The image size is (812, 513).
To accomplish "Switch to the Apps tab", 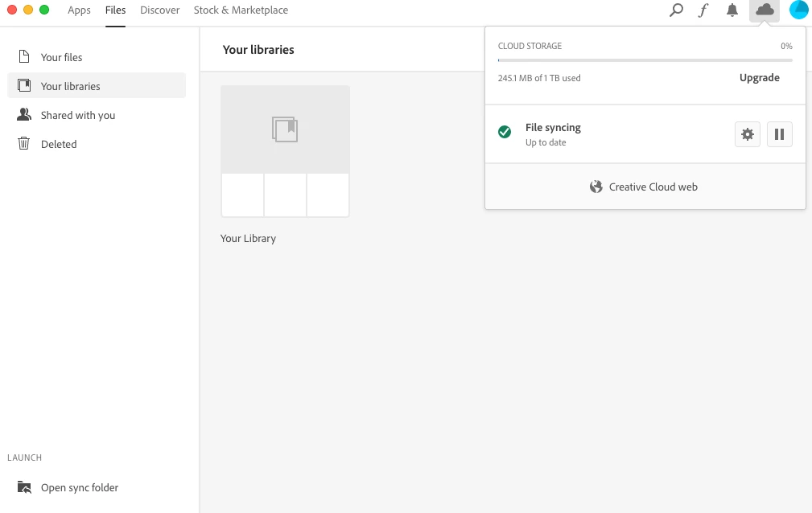I will 79,10.
